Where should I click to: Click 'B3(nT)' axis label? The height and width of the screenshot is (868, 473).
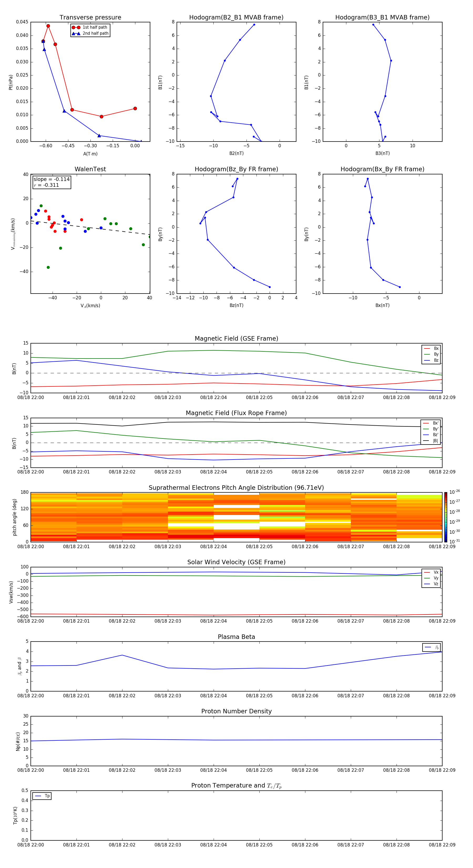[382, 153]
